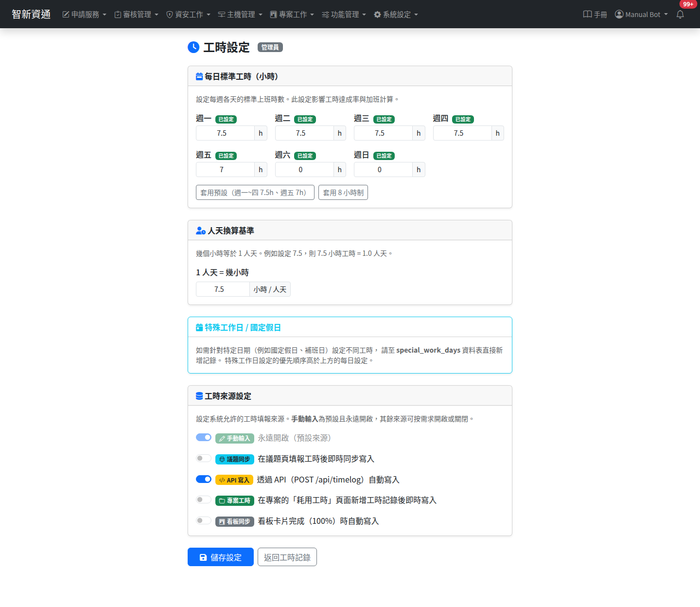Click the 1 人天 = 幾小時 label

pyautogui.click(x=222, y=272)
